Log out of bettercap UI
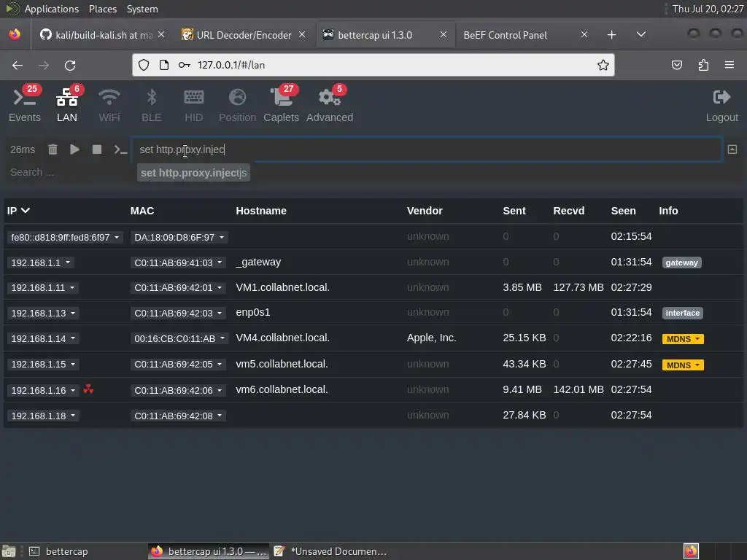Image resolution: width=747 pixels, height=560 pixels. pos(721,106)
